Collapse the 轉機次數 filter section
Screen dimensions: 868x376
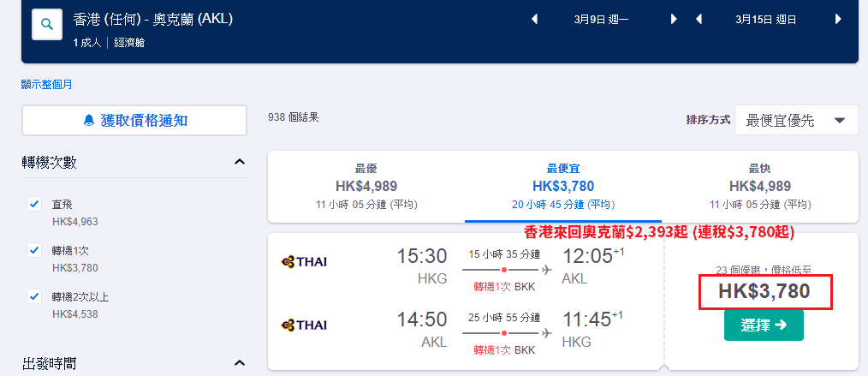point(239,162)
